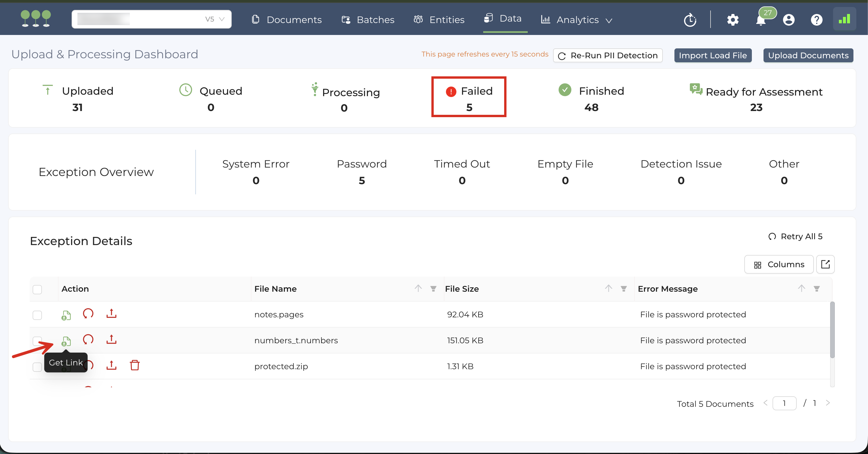The width and height of the screenshot is (868, 454).
Task: Check the notes.pages row checkbox
Action: point(37,315)
